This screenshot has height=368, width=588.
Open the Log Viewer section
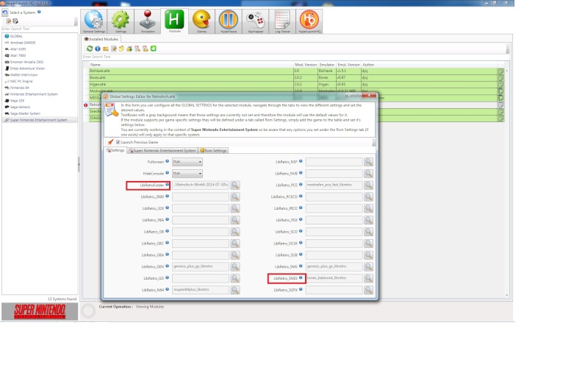point(282,21)
